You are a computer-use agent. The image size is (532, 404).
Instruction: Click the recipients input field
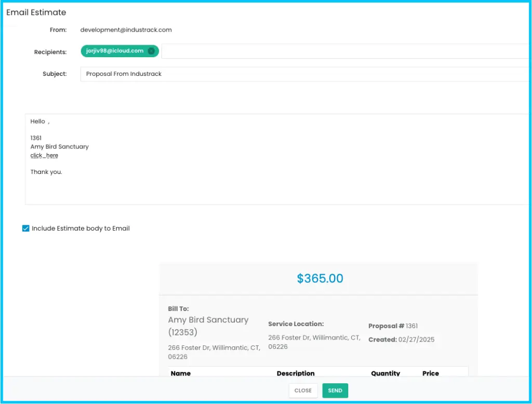pyautogui.click(x=346, y=51)
